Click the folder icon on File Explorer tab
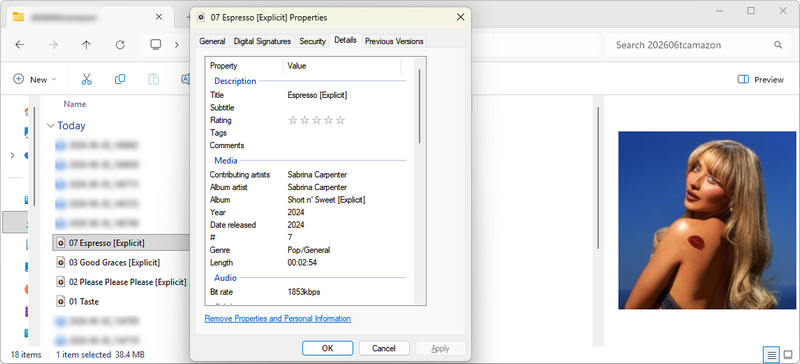 pyautogui.click(x=18, y=17)
